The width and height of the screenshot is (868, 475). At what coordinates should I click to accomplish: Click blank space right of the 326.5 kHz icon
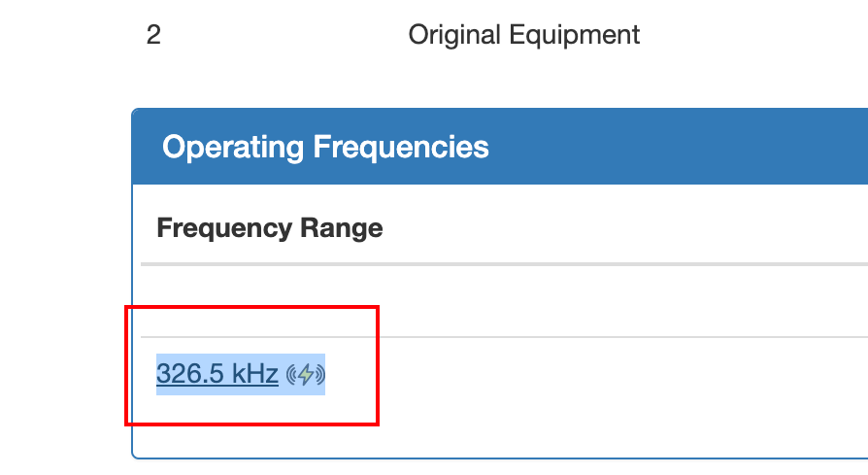pyautogui.click(x=583, y=375)
